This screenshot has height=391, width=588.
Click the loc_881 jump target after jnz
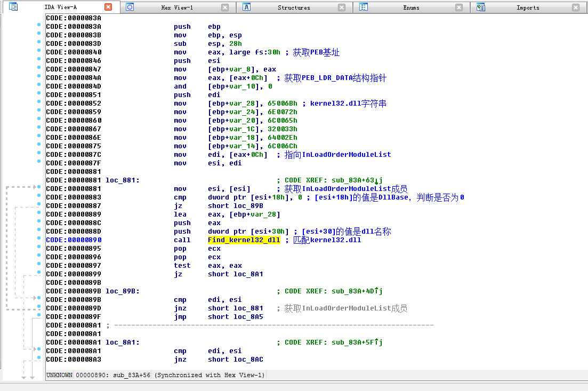pos(248,308)
